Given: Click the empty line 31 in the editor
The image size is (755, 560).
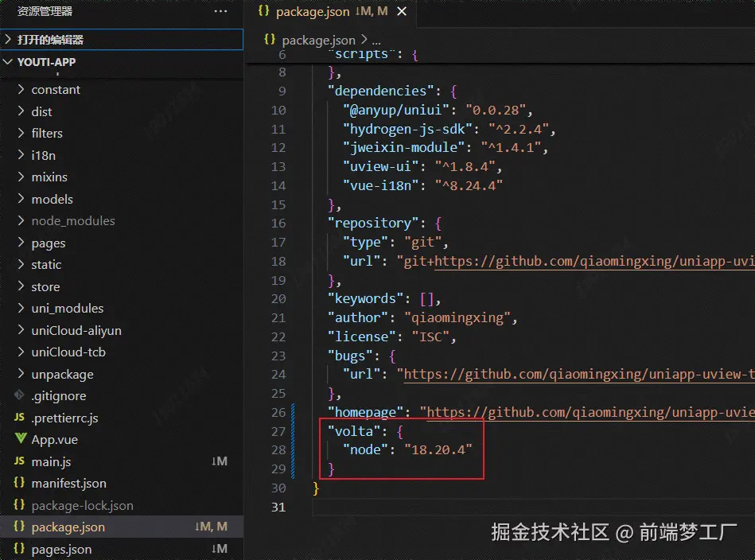Looking at the screenshot, I should point(533,507).
